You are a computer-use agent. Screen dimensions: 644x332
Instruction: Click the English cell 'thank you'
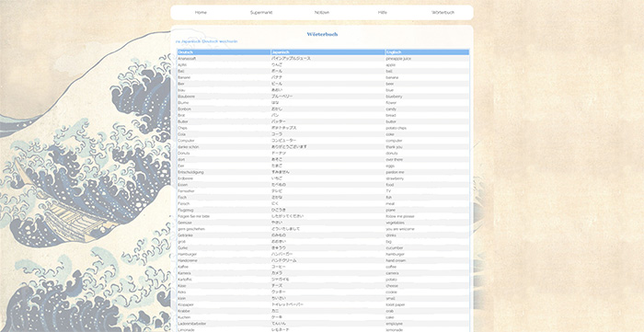(x=394, y=147)
